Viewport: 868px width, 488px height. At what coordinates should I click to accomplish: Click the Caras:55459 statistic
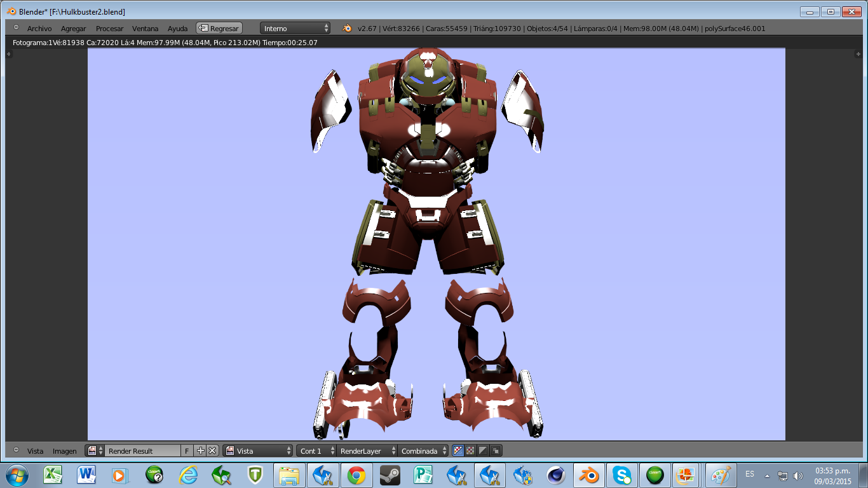tap(448, 29)
